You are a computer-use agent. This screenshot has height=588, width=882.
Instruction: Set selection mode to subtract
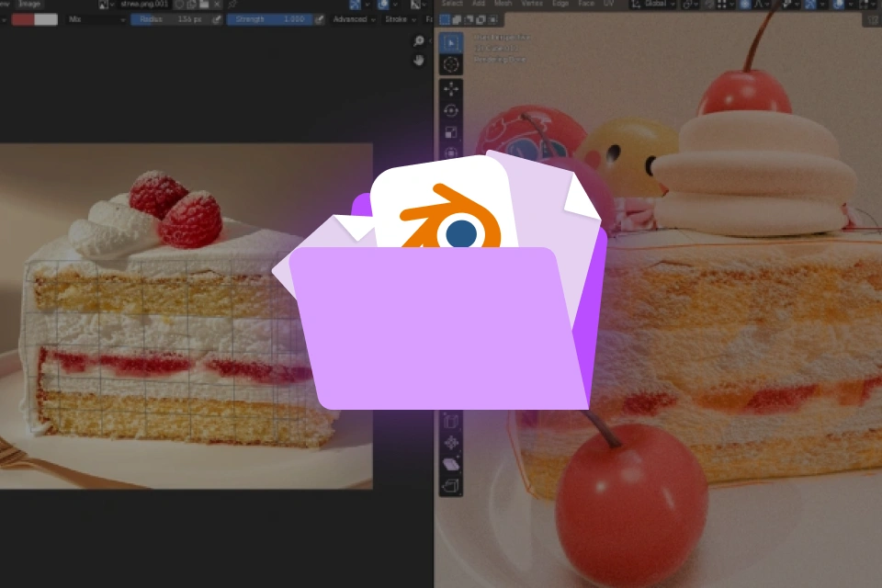tap(469, 19)
